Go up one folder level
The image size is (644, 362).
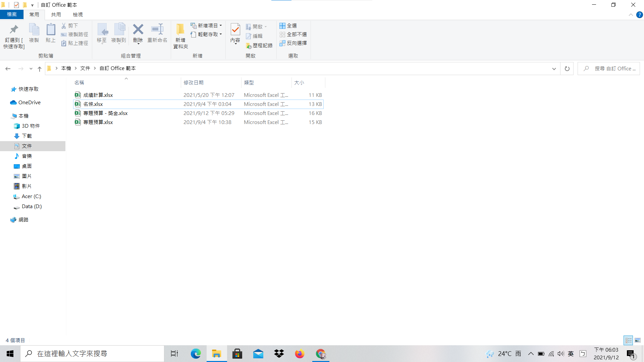click(x=40, y=69)
